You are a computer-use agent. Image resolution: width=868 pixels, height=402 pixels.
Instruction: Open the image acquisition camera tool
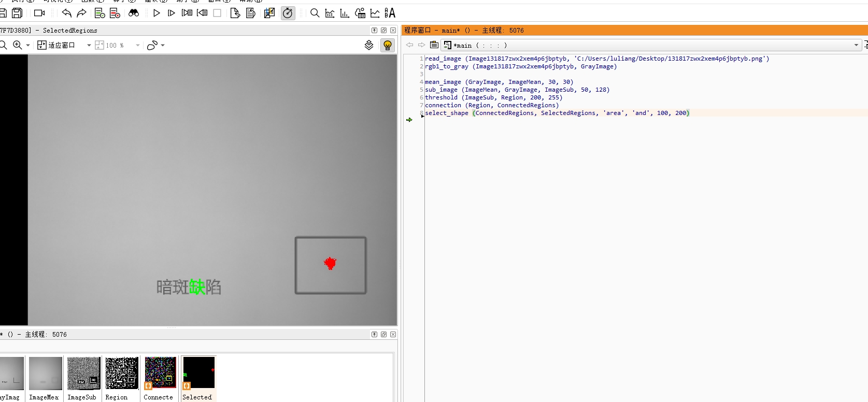coord(39,13)
